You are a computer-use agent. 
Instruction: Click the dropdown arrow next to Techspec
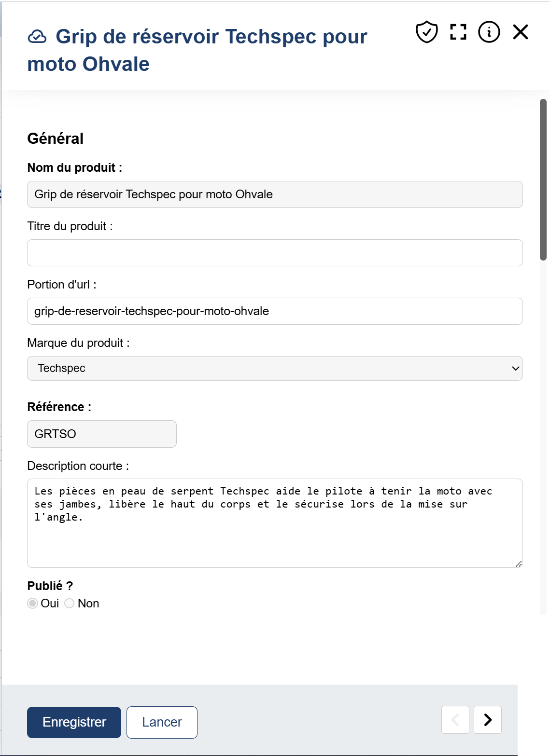pyautogui.click(x=515, y=369)
